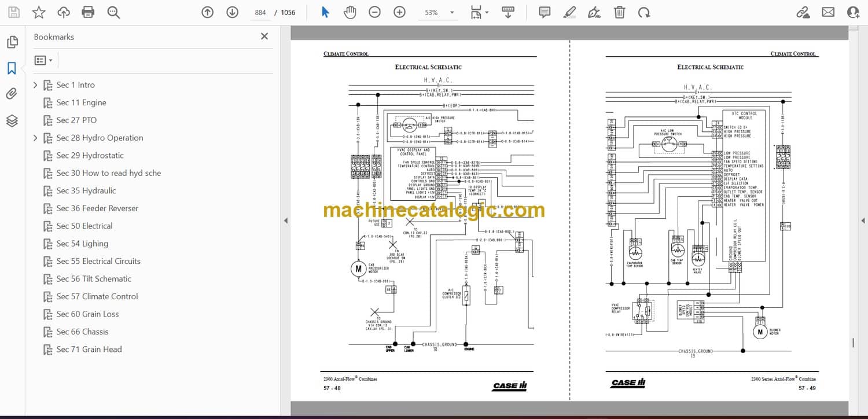Open the page fit options dropdown
The width and height of the screenshot is (868, 419).
tap(479, 12)
